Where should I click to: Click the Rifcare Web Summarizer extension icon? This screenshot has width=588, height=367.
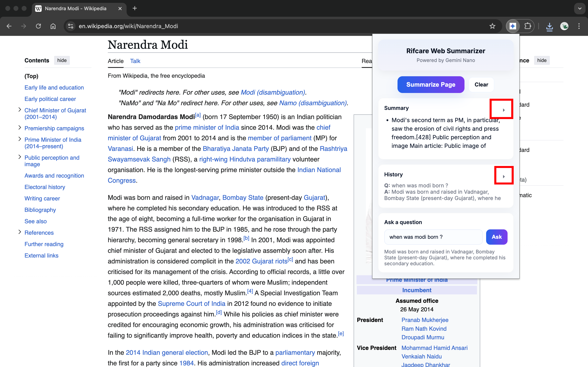tap(513, 26)
